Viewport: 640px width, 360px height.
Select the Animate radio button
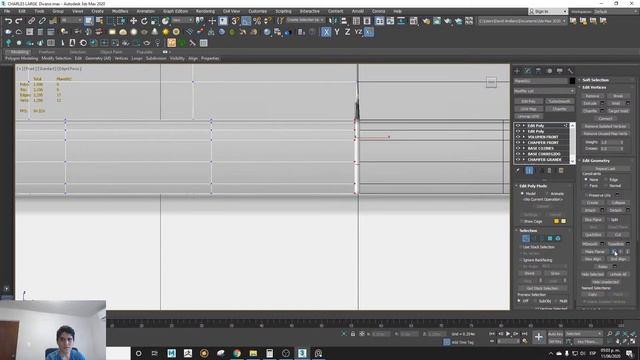[547, 193]
